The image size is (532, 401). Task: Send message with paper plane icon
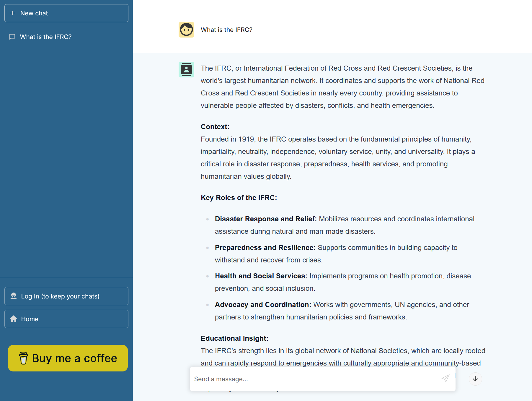click(445, 379)
